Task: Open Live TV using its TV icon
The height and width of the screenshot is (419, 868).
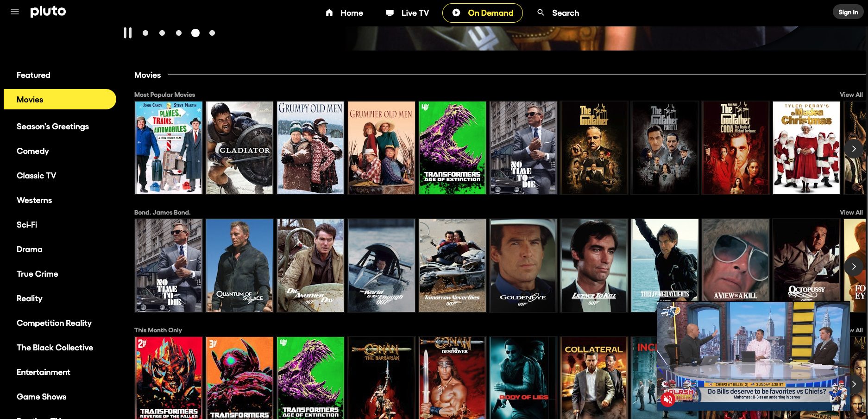Action: (x=390, y=13)
